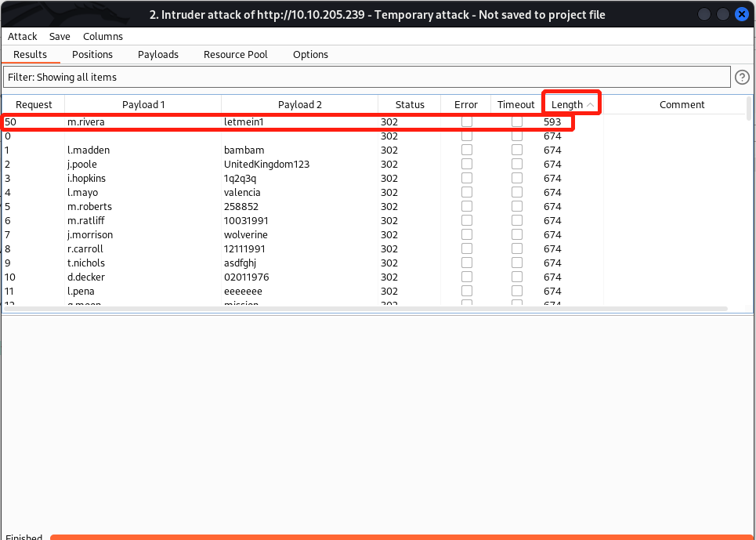756x540 pixels.
Task: Select the m.rivera letmein1 result row
Action: coord(235,122)
